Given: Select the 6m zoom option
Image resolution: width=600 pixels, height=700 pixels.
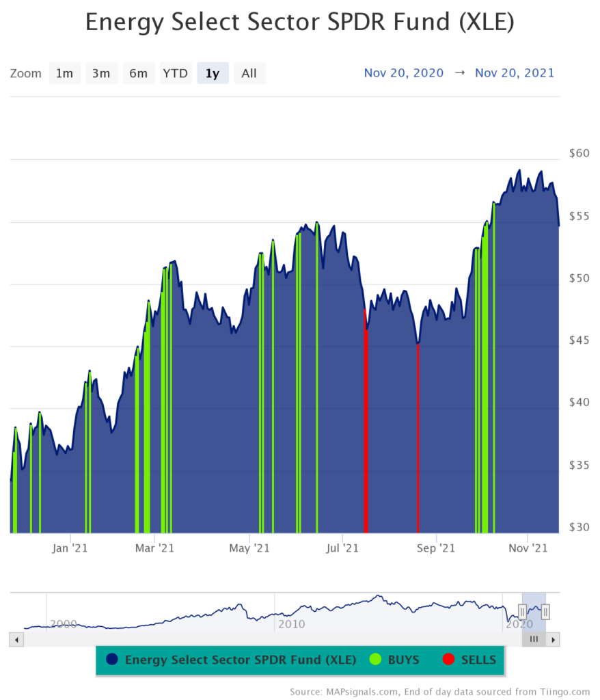Looking at the screenshot, I should (x=138, y=73).
